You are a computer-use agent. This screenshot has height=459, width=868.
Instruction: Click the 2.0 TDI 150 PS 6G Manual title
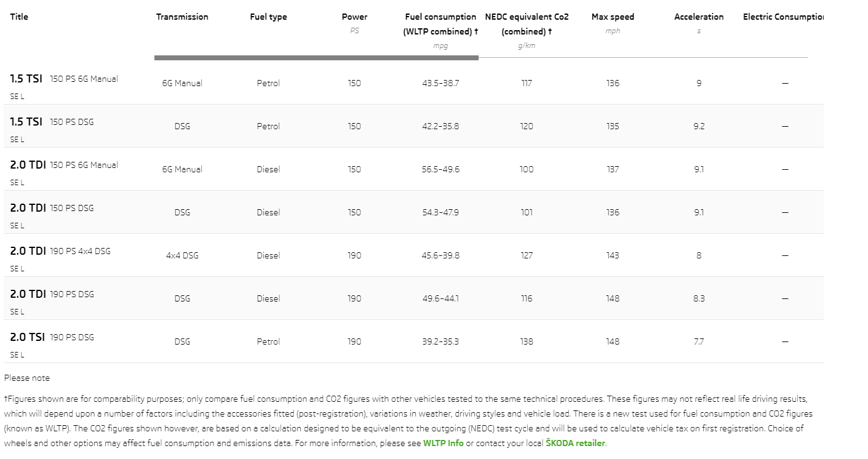64,165
